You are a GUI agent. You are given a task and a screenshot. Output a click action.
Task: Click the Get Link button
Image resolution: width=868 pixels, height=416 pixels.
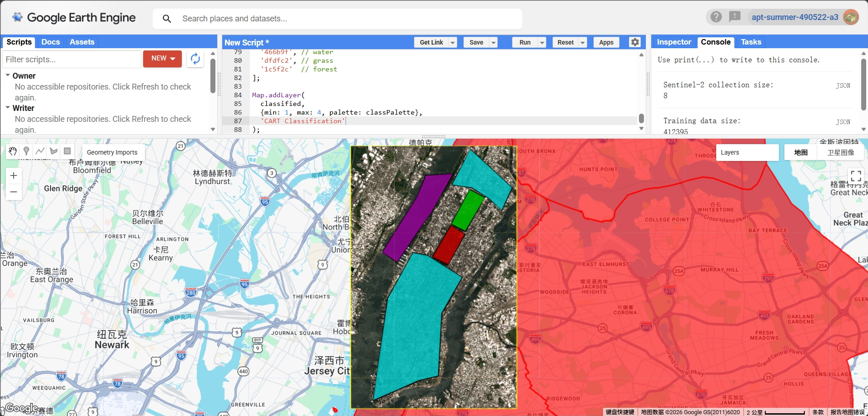click(x=431, y=42)
